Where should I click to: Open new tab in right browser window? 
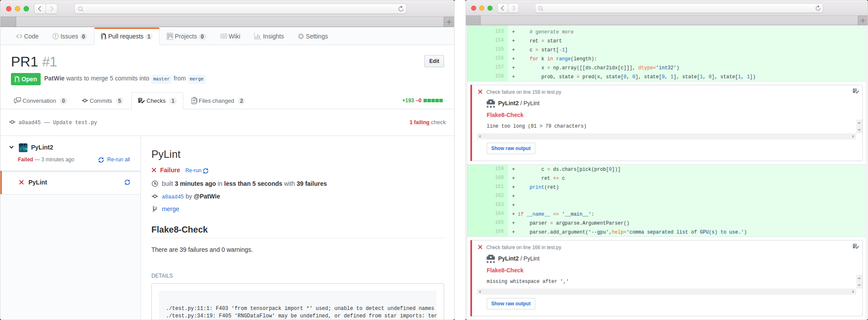863,21
